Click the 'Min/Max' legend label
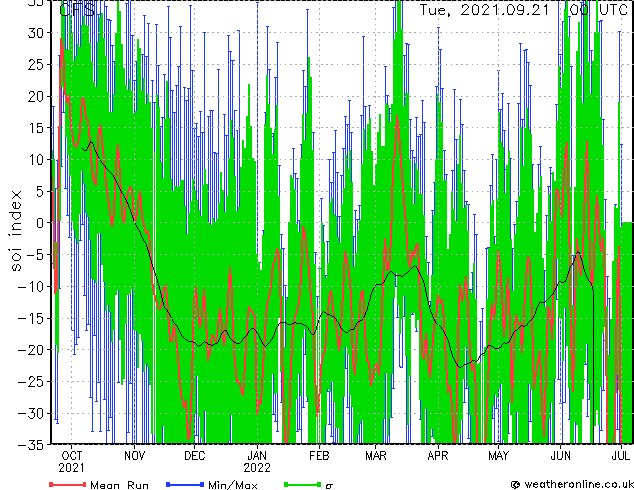Screen dimensions: 634x490 click(x=232, y=485)
